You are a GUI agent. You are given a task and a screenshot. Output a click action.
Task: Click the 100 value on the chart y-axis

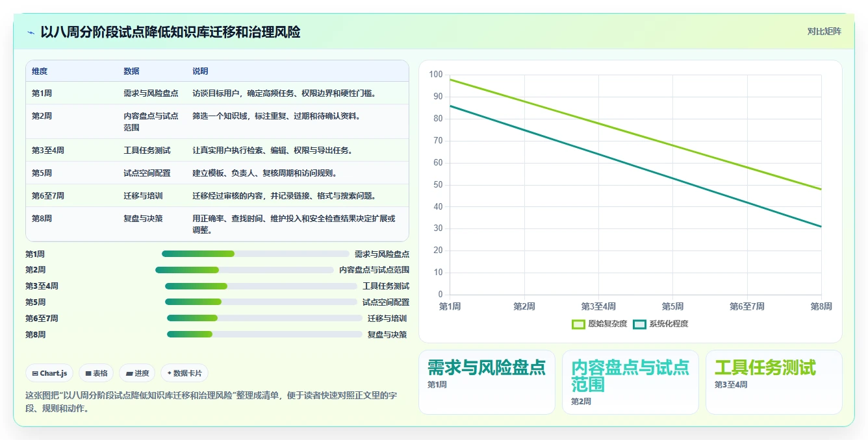pyautogui.click(x=436, y=75)
